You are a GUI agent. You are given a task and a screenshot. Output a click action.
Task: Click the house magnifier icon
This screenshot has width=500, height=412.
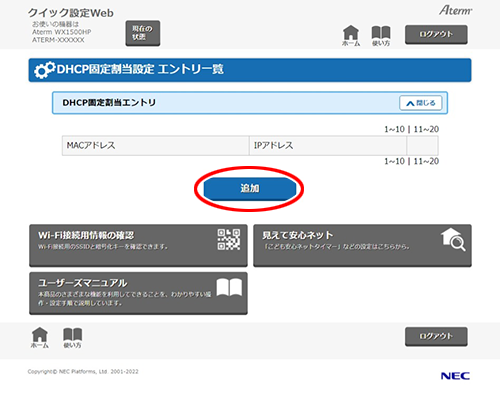click(x=453, y=239)
